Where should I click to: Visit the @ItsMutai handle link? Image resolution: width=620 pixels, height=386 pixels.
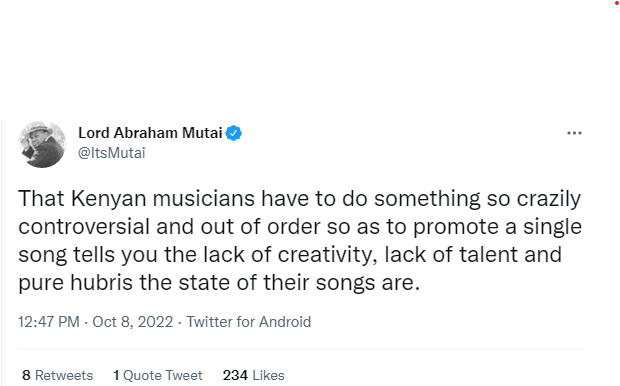tap(112, 153)
